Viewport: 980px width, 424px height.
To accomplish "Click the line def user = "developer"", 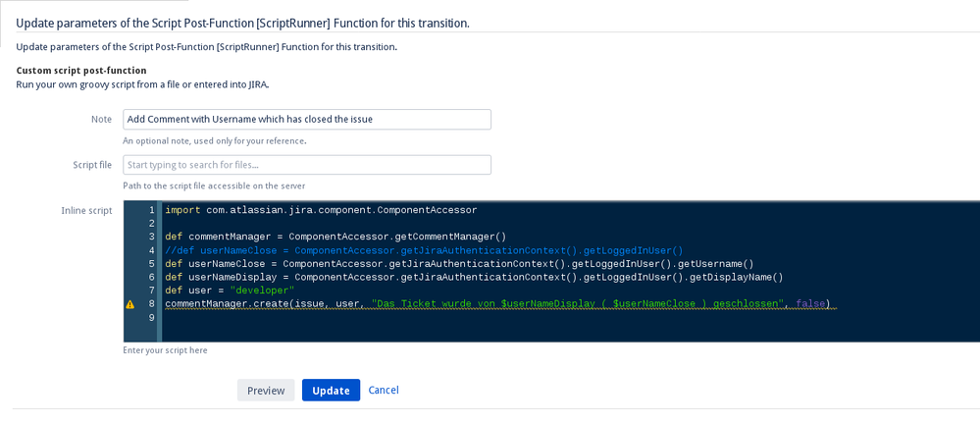I will 230,291.
